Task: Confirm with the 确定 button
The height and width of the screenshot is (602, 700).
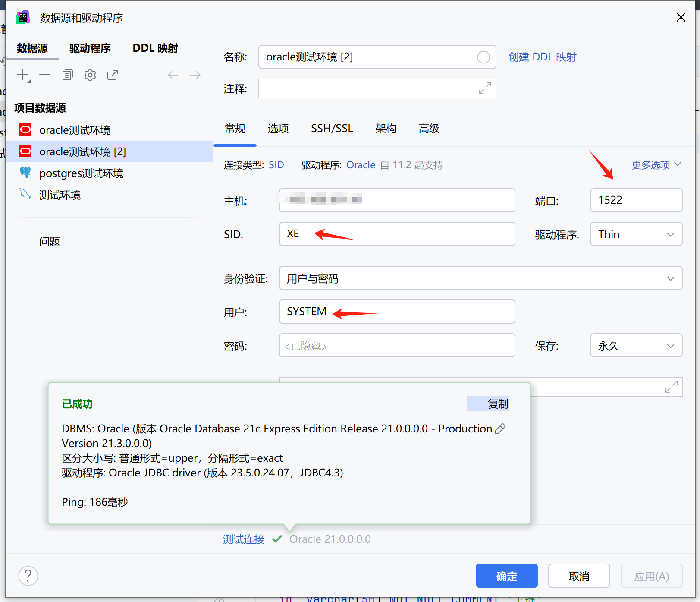Action: (506, 576)
